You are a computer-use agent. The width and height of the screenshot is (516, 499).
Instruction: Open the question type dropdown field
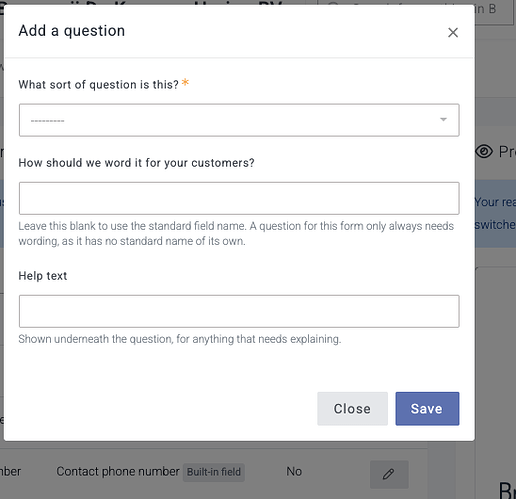pyautogui.click(x=239, y=120)
